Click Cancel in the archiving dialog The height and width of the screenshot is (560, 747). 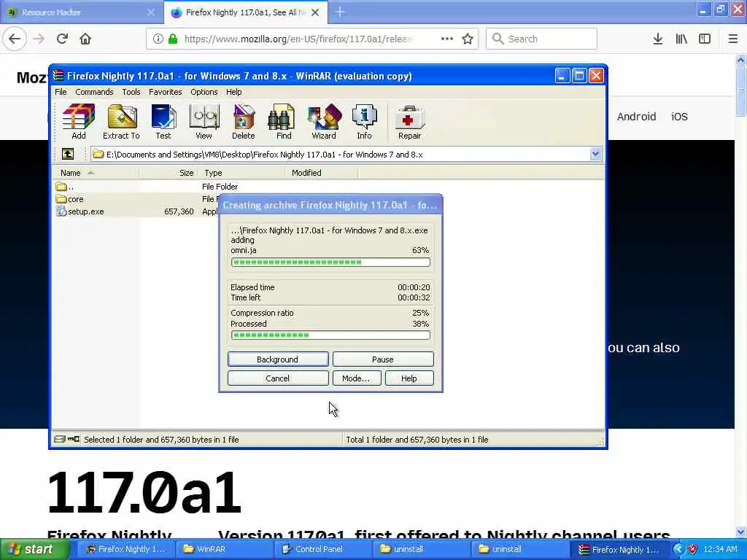[x=278, y=378]
